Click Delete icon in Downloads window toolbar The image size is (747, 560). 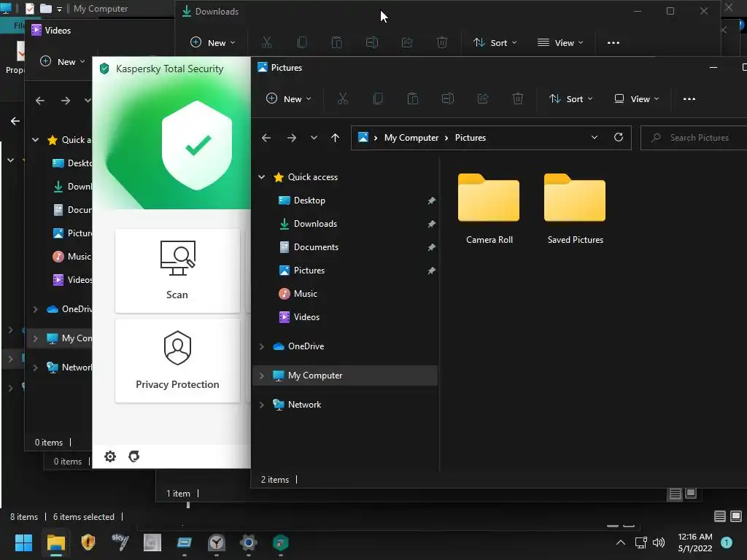[442, 42]
